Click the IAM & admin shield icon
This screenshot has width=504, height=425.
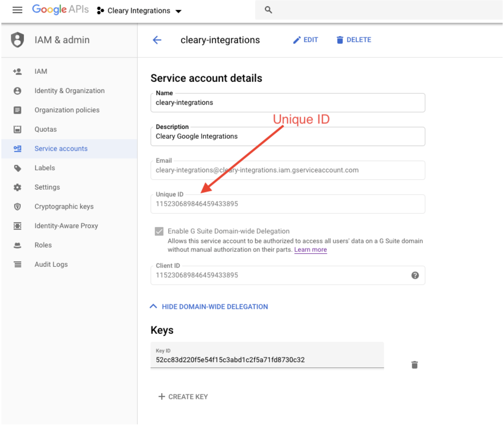pos(17,40)
